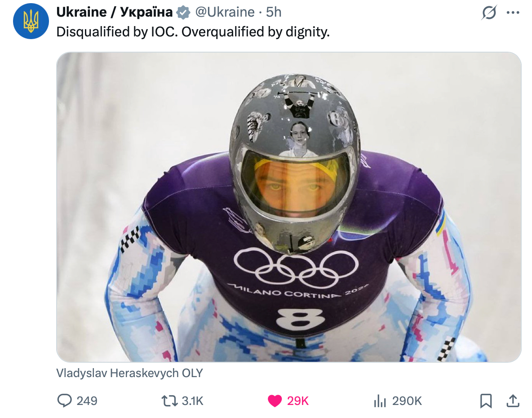Viewport: 532px width, 418px height.
Task: Reply using the speech bubble icon
Action: coord(65,400)
